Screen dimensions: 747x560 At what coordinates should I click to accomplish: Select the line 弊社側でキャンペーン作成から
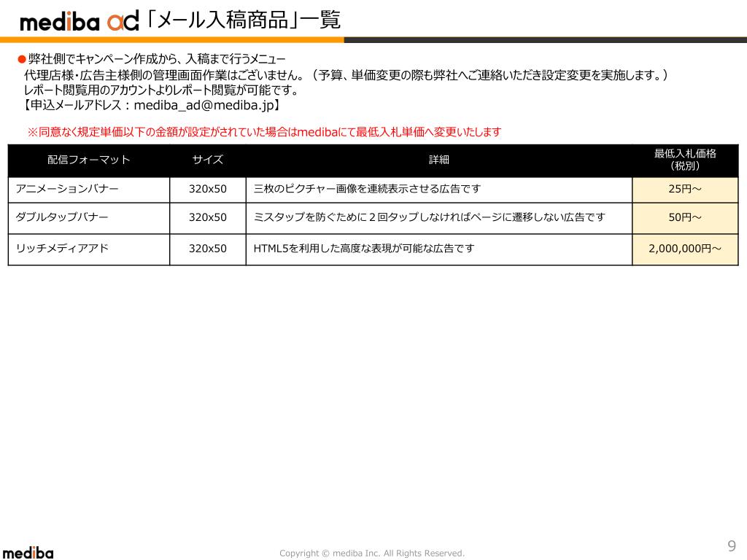click(x=157, y=59)
